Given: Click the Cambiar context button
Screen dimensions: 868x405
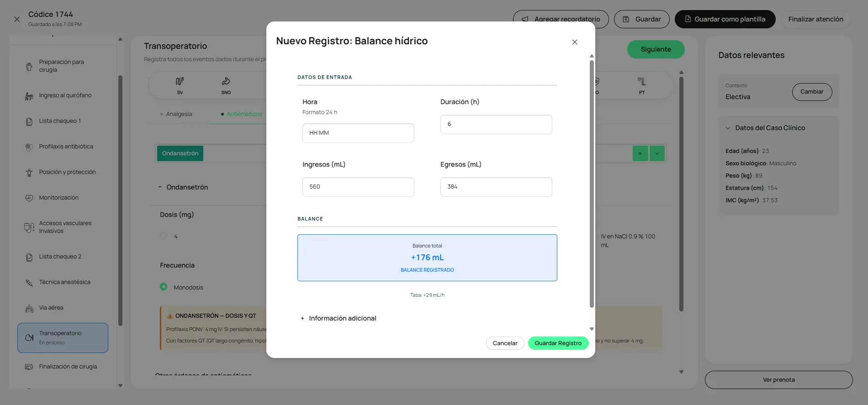Looking at the screenshot, I should pos(812,92).
